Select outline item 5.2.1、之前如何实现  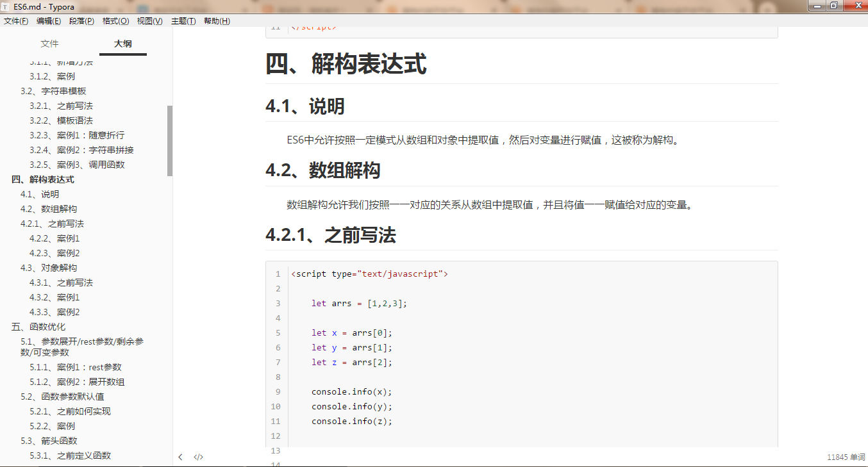pyautogui.click(x=70, y=411)
